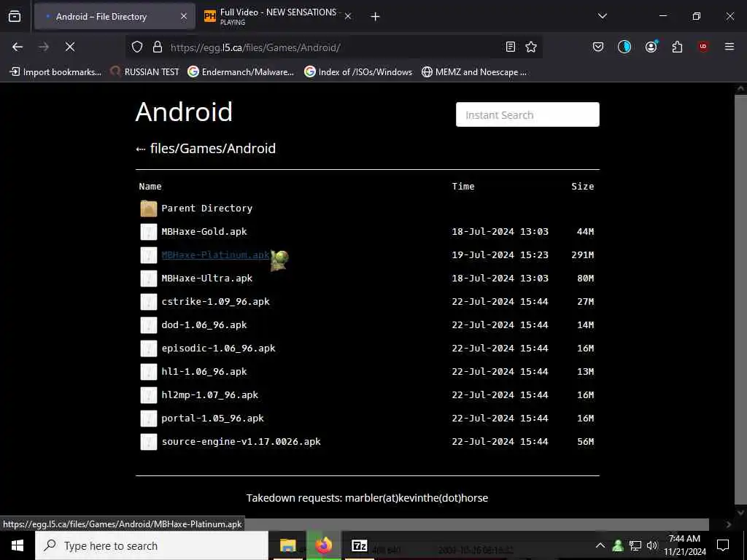Click the shield tracking protection icon
Screen dimensions: 747x560
point(137,47)
